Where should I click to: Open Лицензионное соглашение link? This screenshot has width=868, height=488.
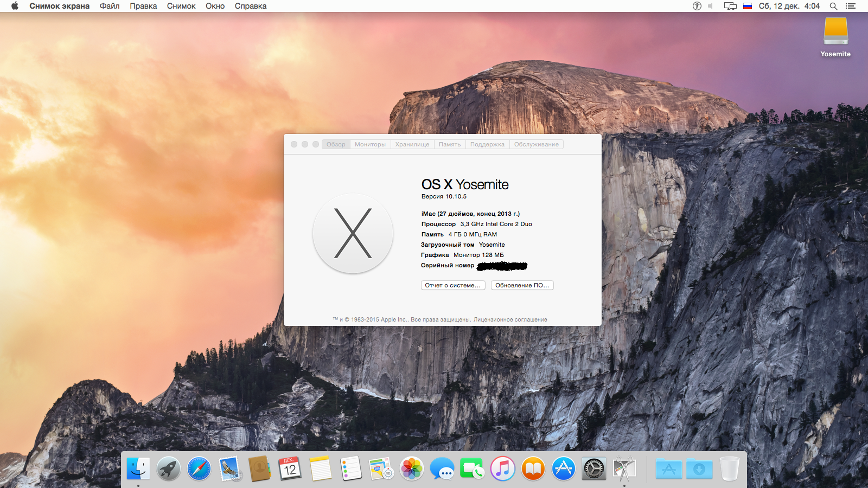pyautogui.click(x=510, y=319)
